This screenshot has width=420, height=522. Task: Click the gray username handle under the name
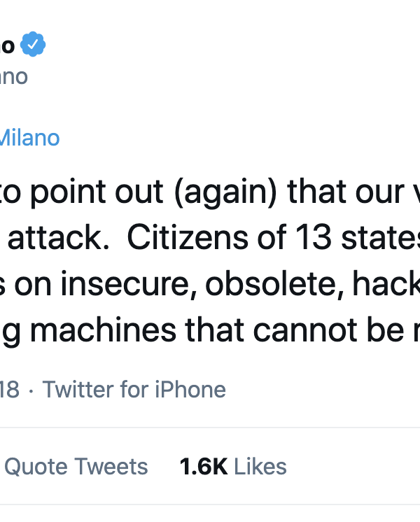pyautogui.click(x=13, y=76)
